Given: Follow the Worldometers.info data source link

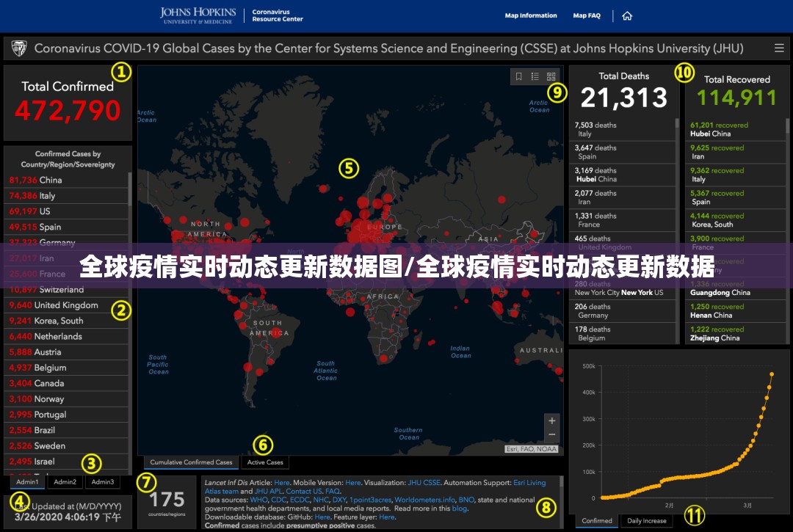Looking at the screenshot, I should pos(424,500).
